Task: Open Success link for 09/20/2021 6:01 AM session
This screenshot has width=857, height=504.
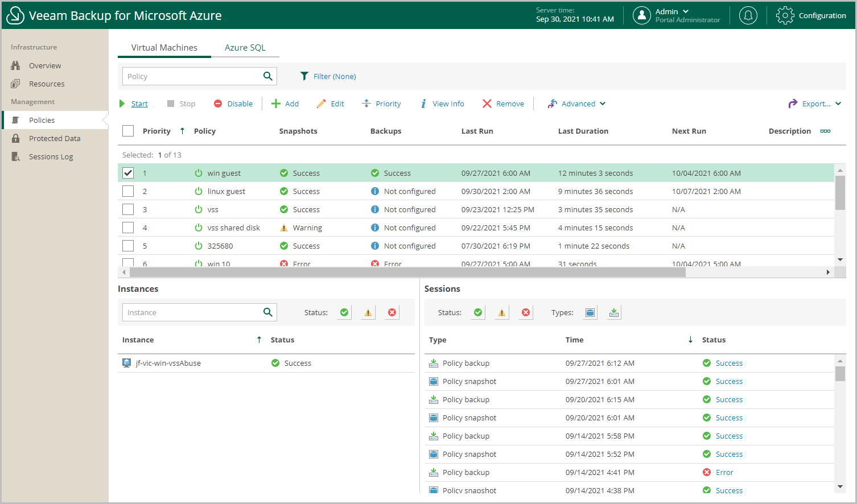Action: coord(729,418)
